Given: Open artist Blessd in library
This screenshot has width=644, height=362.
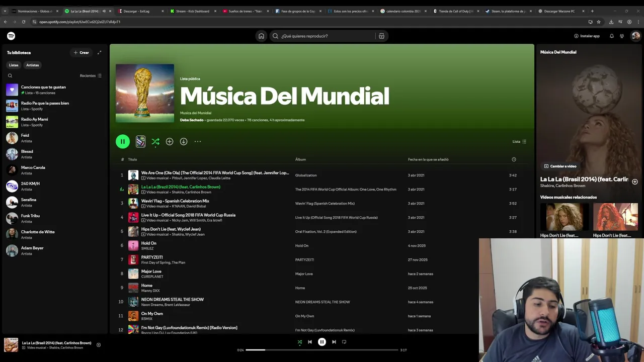Looking at the screenshot, I should click(55, 154).
